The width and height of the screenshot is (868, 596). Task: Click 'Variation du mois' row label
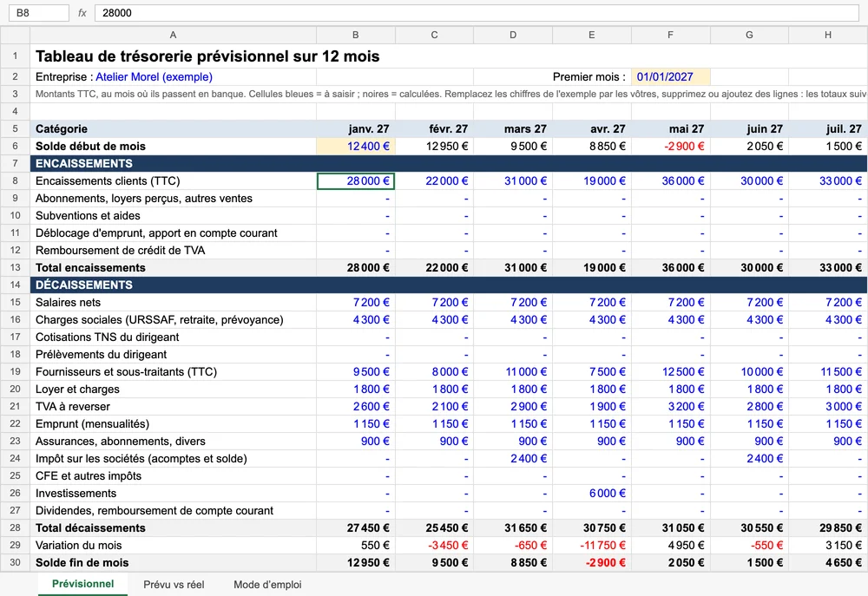click(x=79, y=546)
